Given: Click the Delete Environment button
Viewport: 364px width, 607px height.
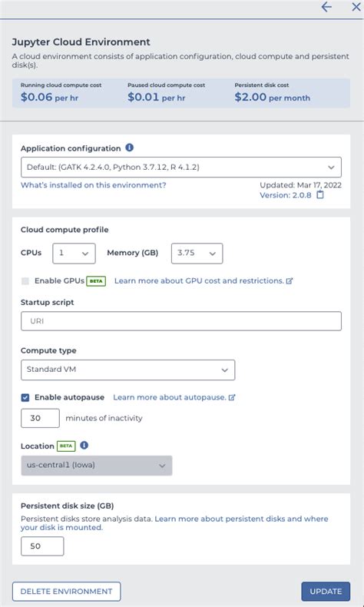Looking at the screenshot, I should [67, 592].
